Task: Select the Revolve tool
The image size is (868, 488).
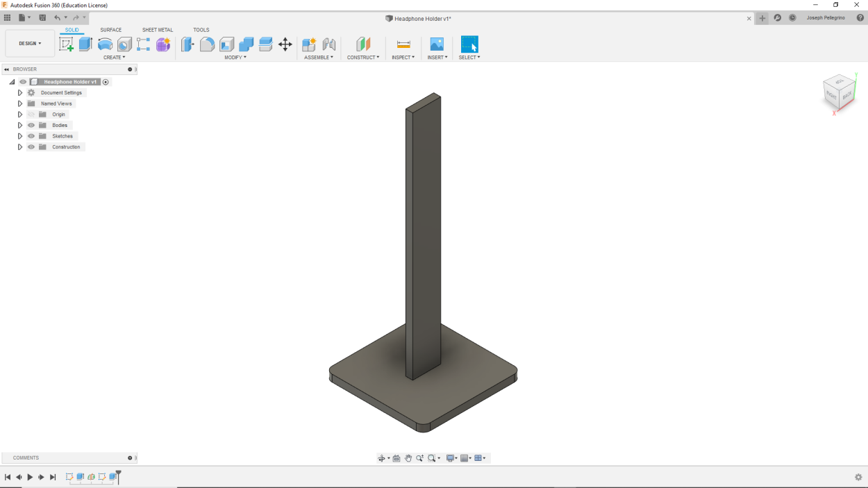Action: pyautogui.click(x=104, y=43)
